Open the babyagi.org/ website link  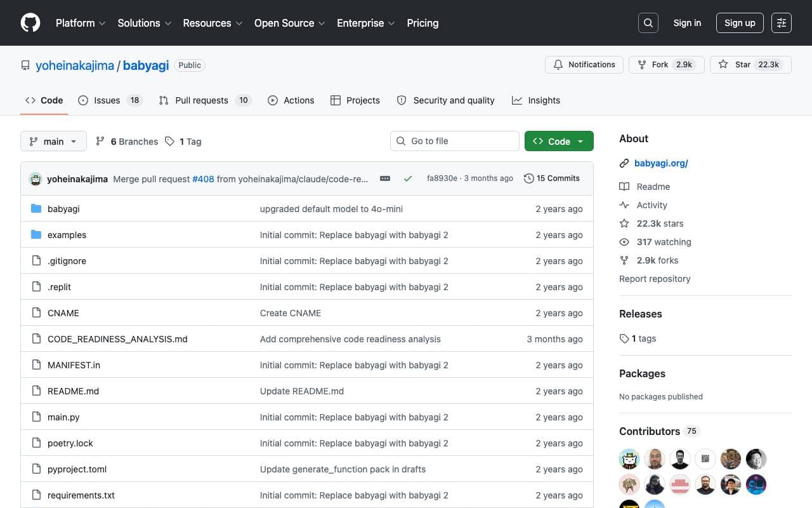click(x=661, y=163)
